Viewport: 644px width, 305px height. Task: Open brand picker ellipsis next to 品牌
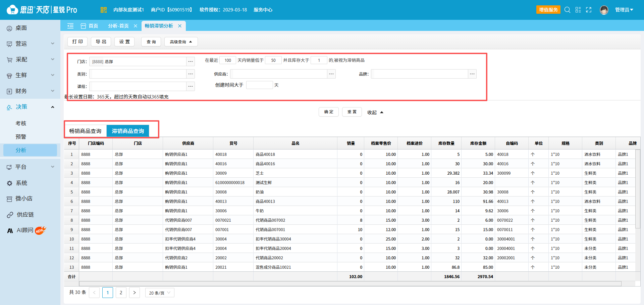tap(472, 74)
